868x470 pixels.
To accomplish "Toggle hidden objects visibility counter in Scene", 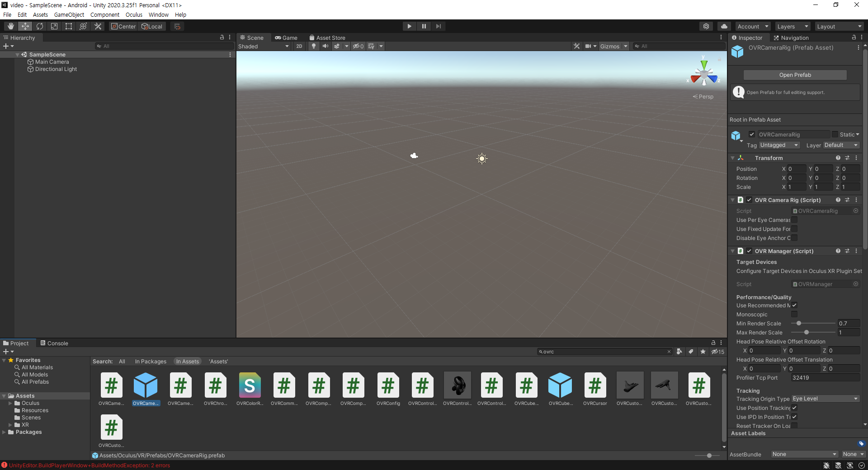I will [359, 46].
